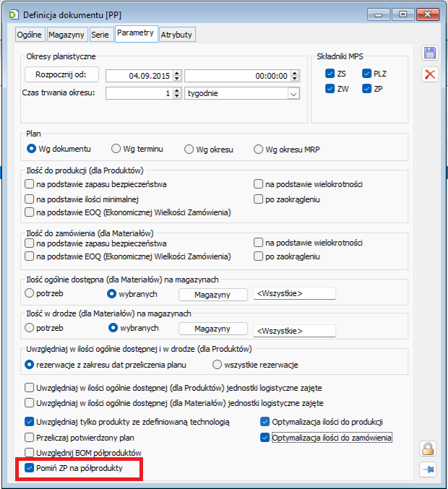Enable order 'po zaokrągleniu' checkbox
This screenshot has height=489, width=448.
point(258,256)
